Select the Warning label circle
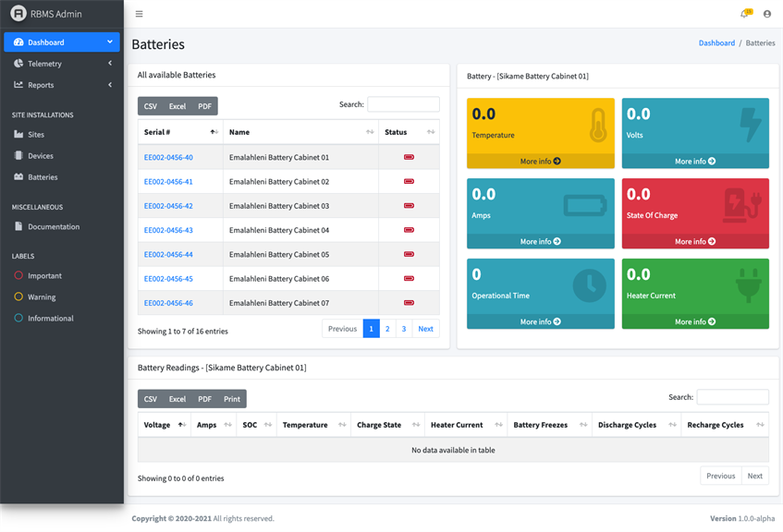The height and width of the screenshot is (532, 783). pyautogui.click(x=18, y=296)
